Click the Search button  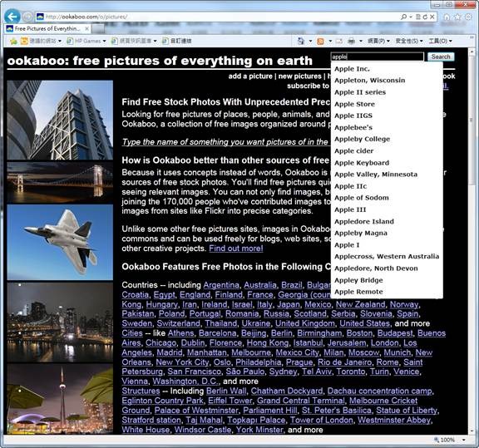coord(441,57)
